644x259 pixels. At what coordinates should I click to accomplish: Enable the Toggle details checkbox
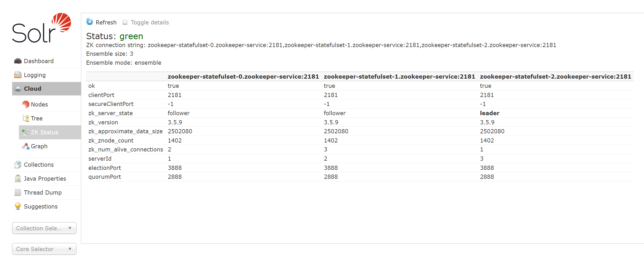point(125,22)
